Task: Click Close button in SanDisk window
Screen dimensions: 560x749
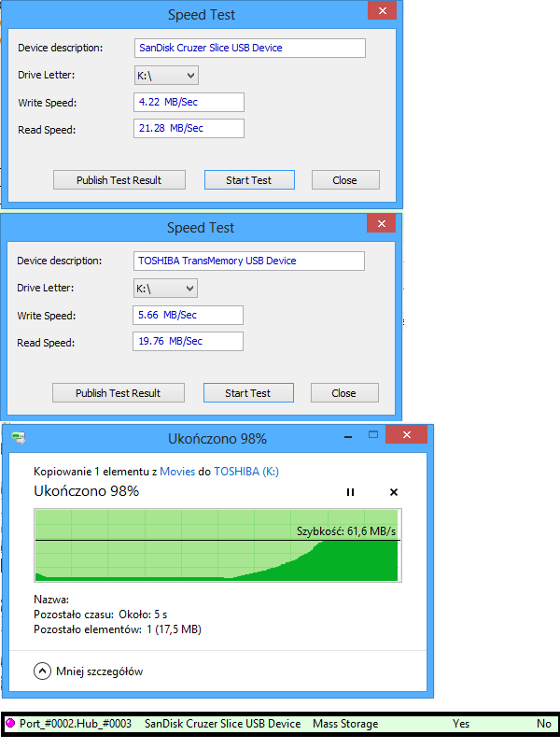Action: [345, 180]
